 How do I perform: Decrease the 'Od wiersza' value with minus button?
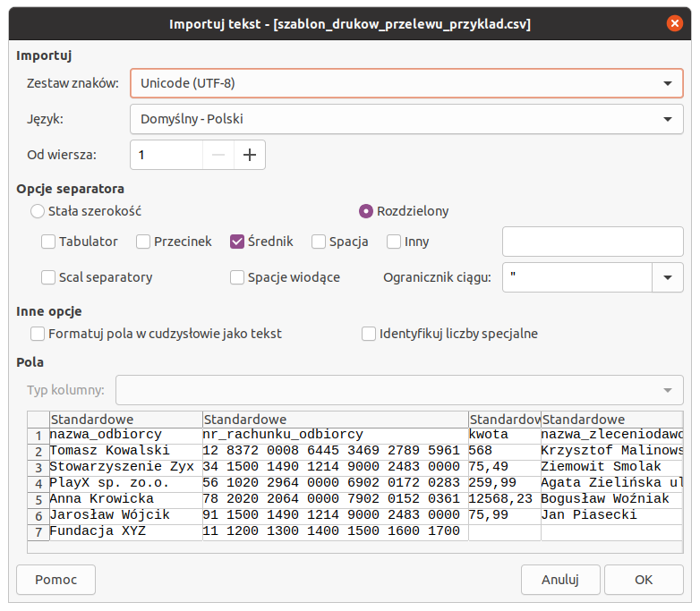coord(218,155)
